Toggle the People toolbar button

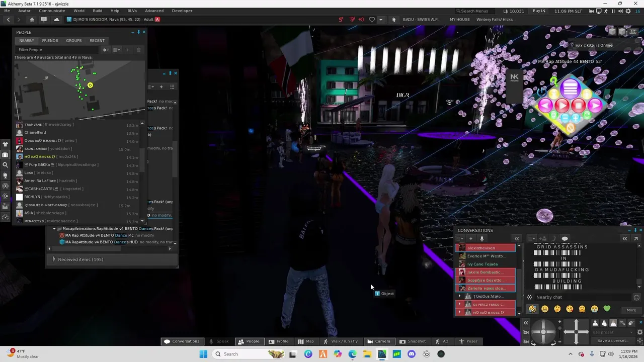pyautogui.click(x=249, y=341)
